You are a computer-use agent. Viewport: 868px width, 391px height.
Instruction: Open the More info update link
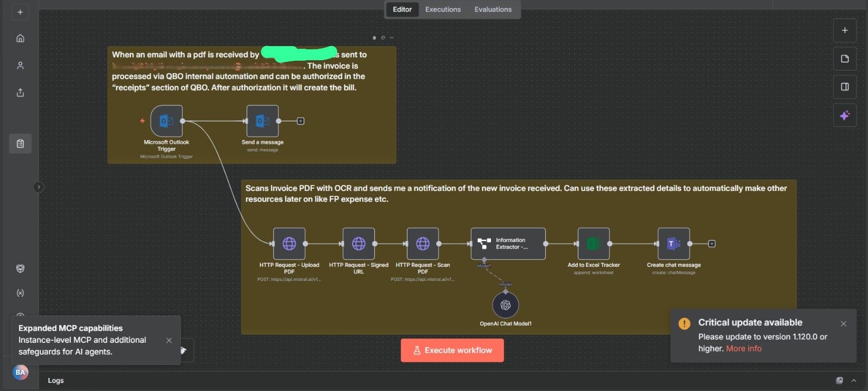tap(743, 349)
